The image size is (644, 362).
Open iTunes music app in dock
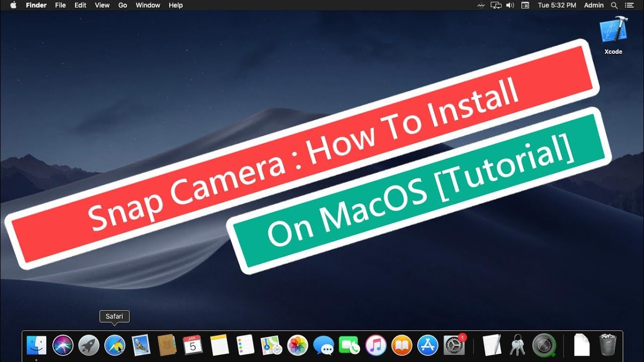(375, 345)
